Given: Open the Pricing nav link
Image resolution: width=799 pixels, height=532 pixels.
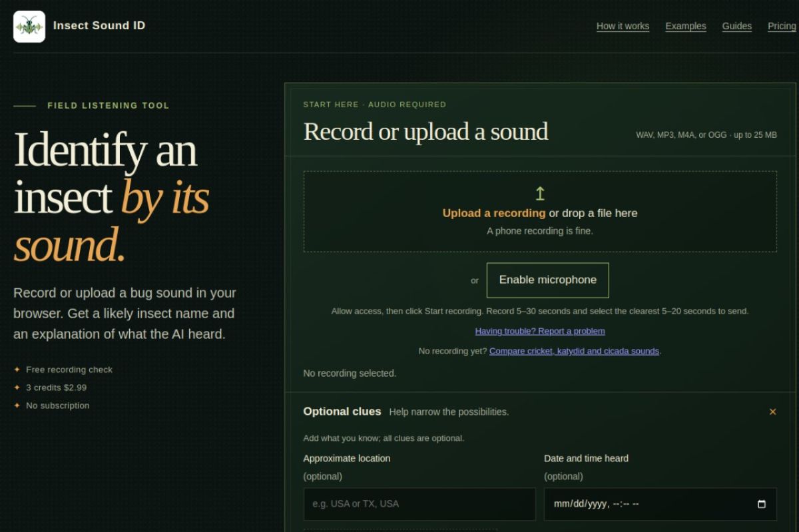Looking at the screenshot, I should 782,26.
